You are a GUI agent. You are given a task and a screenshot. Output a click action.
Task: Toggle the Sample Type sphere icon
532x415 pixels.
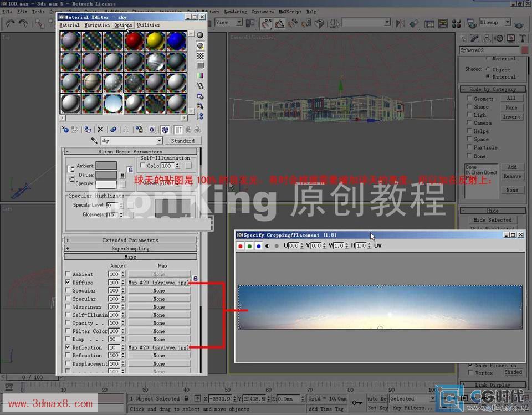coord(200,35)
